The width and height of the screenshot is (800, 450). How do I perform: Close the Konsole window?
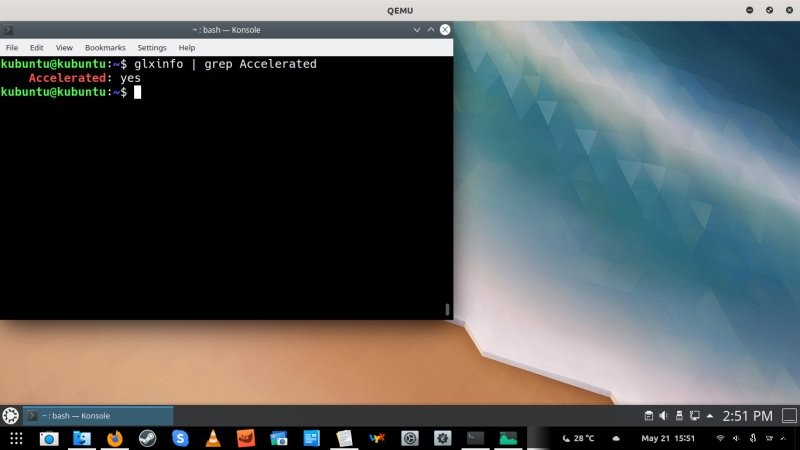445,30
